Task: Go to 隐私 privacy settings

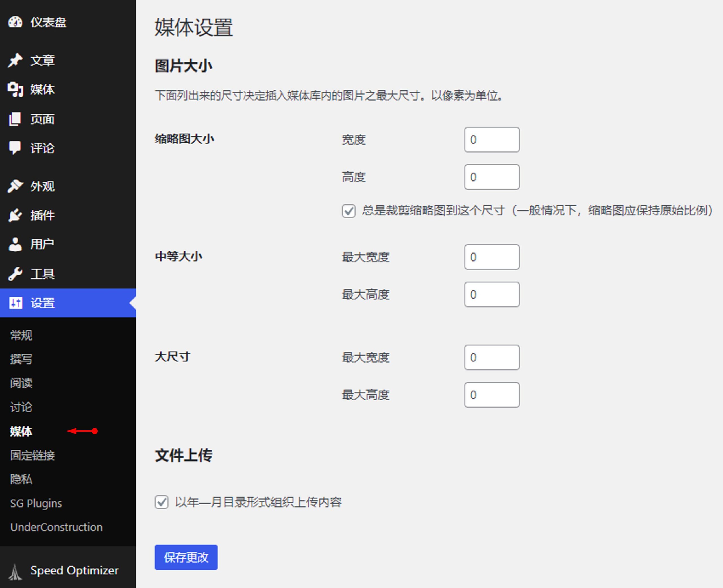Action: (21, 479)
